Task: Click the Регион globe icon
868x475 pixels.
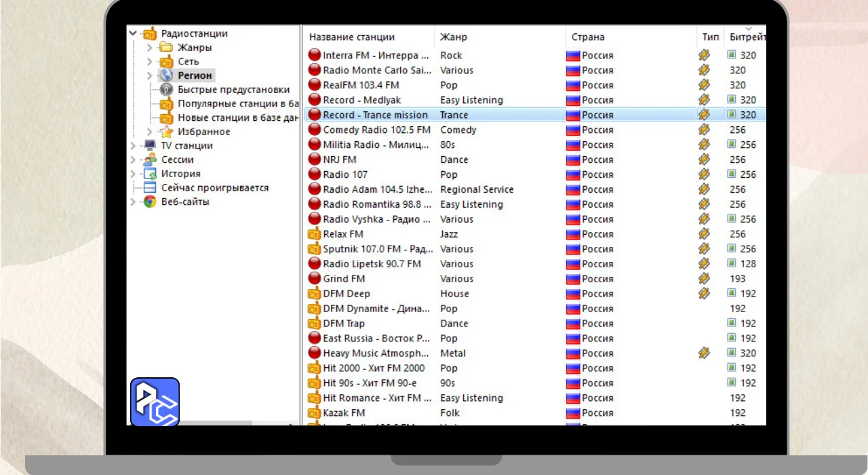Action: 166,75
